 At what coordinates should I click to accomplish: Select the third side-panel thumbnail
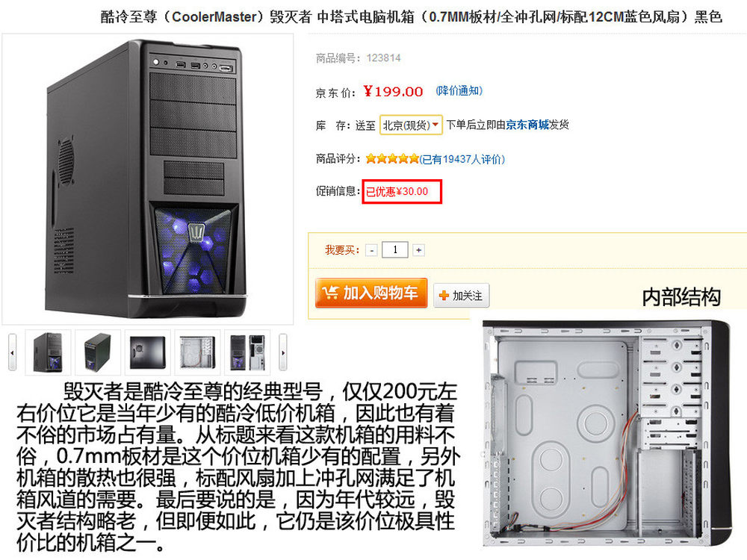point(148,352)
